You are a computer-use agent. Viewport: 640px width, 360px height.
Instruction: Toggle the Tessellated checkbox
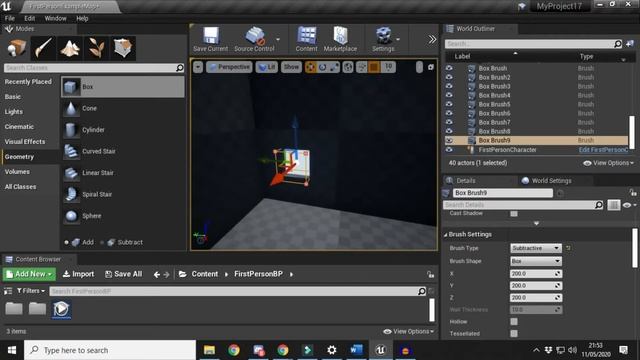(x=514, y=333)
